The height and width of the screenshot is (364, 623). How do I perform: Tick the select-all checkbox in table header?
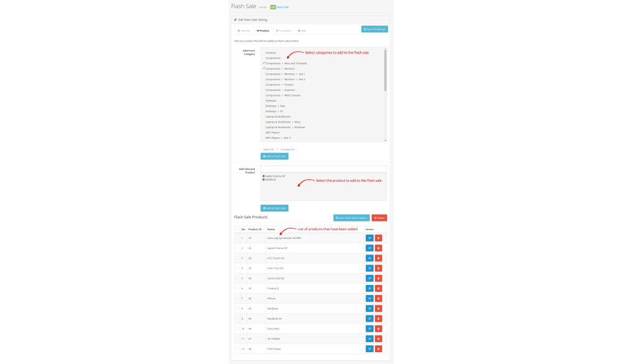coord(237,229)
